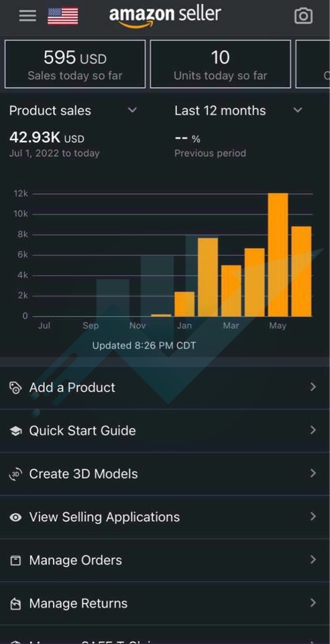Open the hamburger menu
Viewport: 330px width, 644px height.
pos(27,16)
